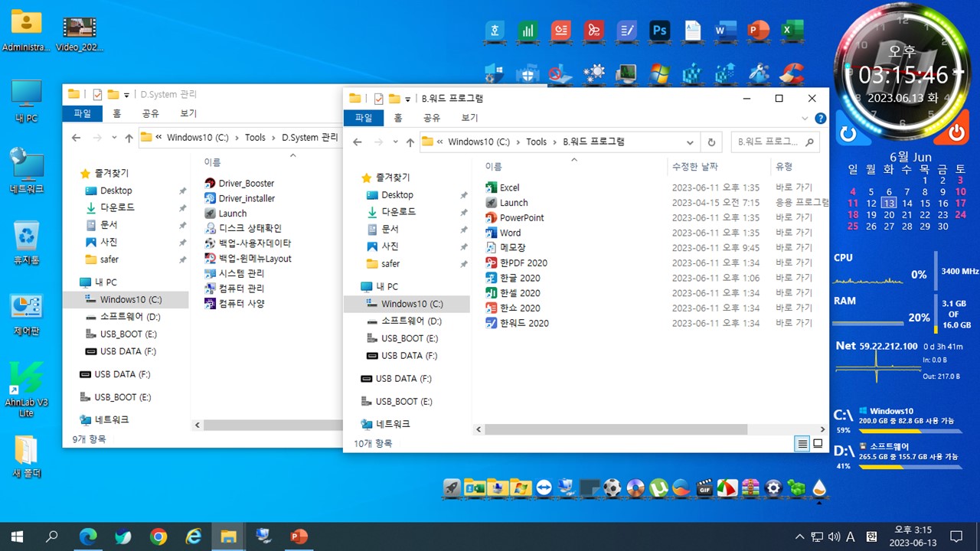
Task: Click the pin next to 다운로드 in D.System sidebar
Action: click(x=182, y=207)
